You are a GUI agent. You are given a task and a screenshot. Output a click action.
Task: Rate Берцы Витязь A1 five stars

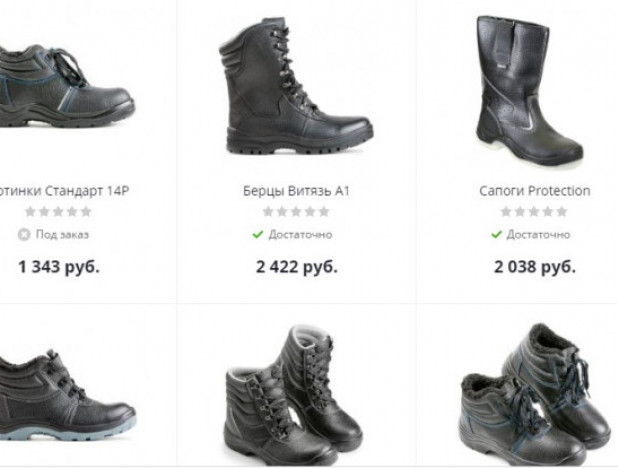pyautogui.click(x=324, y=212)
